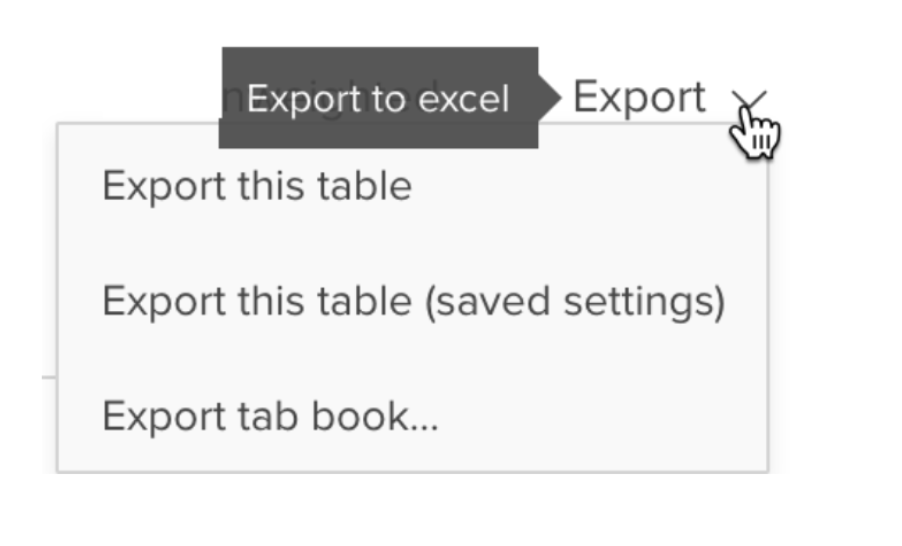902x546 pixels.
Task: Export the current table to Excel
Action: [257, 186]
